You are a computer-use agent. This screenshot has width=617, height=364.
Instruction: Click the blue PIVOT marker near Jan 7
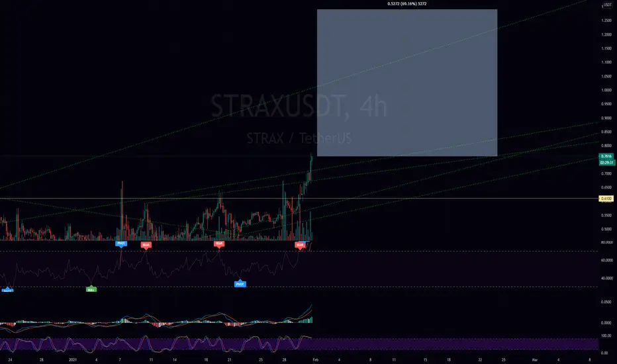pos(120,244)
